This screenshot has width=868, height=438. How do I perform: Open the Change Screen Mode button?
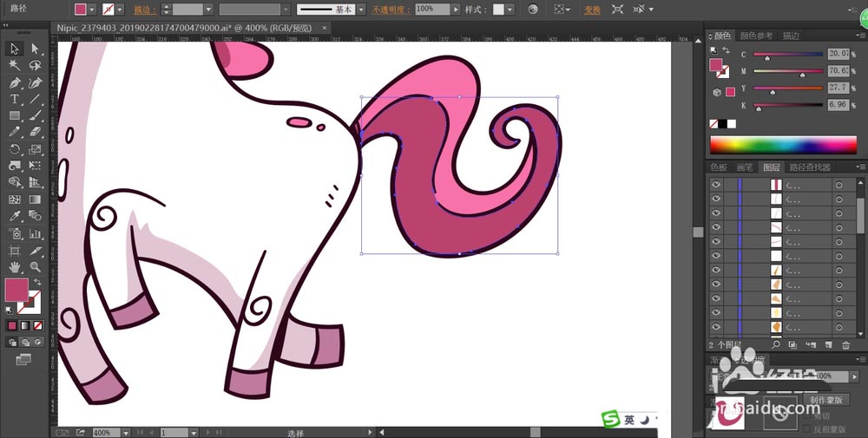(23, 360)
